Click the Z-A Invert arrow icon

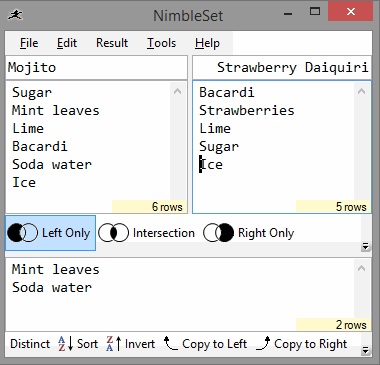(113, 344)
